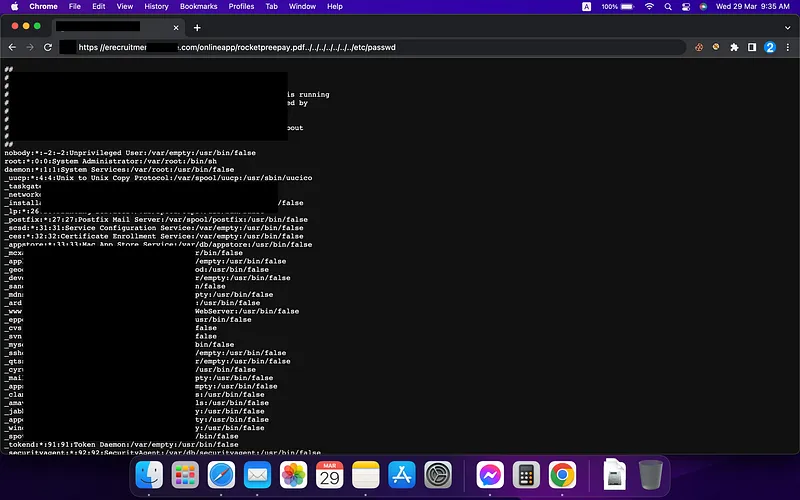Click the 'daemon' System Services line

119,169
